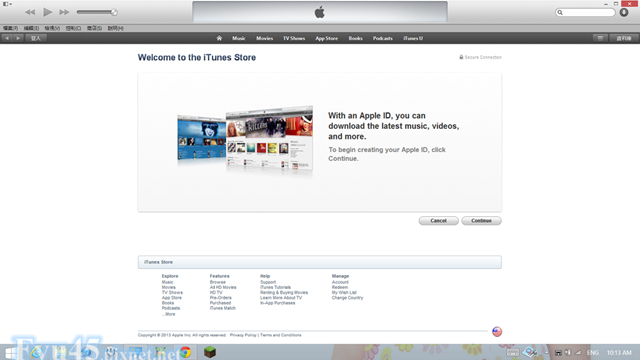Viewport: 640px width, 360px height.
Task: Click the taskbar clock showing 10:13 AM
Action: (x=619, y=353)
